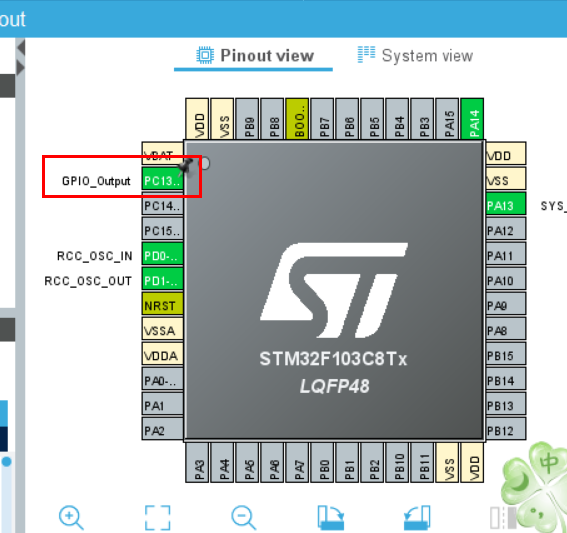Screen dimensions: 567x533
Task: Expand panel with right-pointing arrow
Action: (x=20, y=67)
